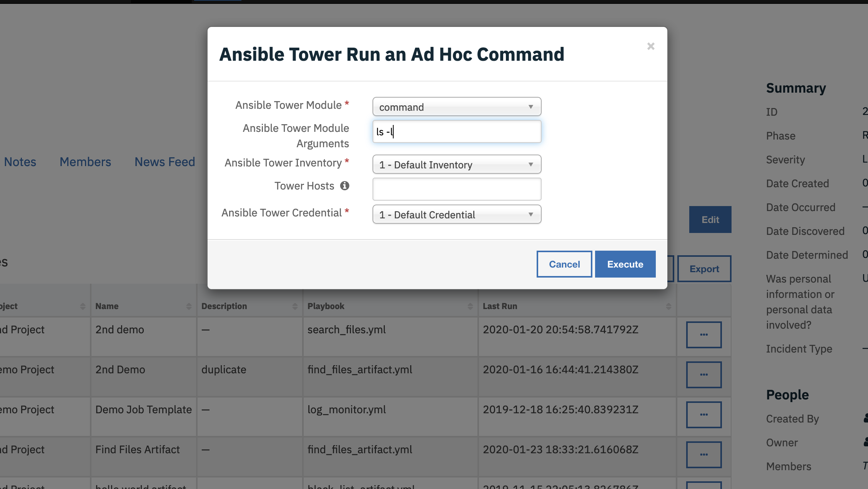868x489 pixels.
Task: Open actions menu for search_files.yml row
Action: tap(704, 335)
